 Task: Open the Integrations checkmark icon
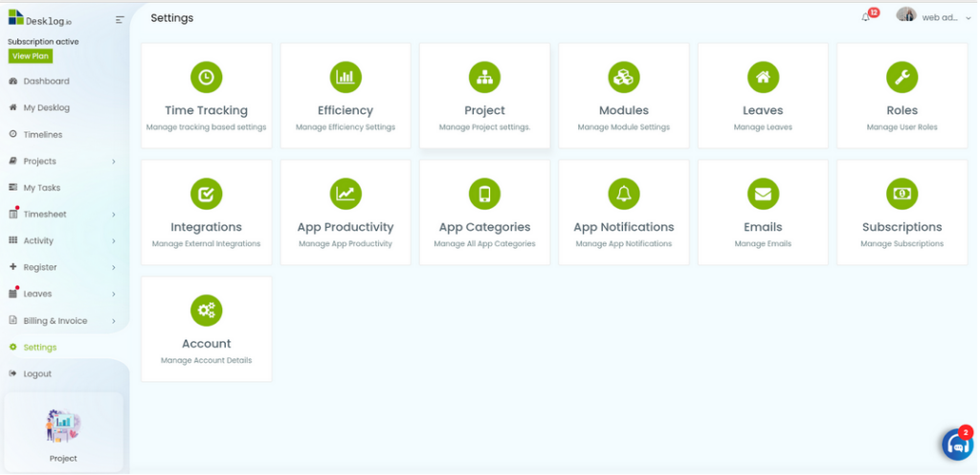click(x=207, y=194)
